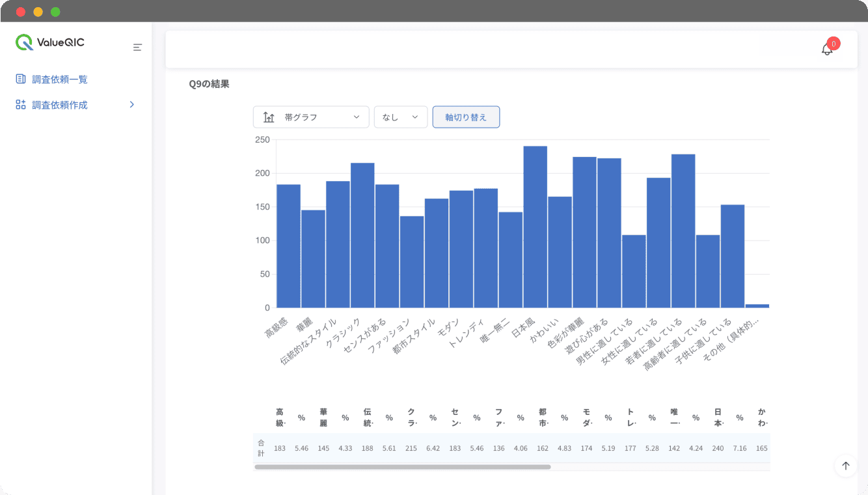This screenshot has height=495, width=868.
Task: Click the 調査依頼一覧 list icon
Action: (x=21, y=79)
